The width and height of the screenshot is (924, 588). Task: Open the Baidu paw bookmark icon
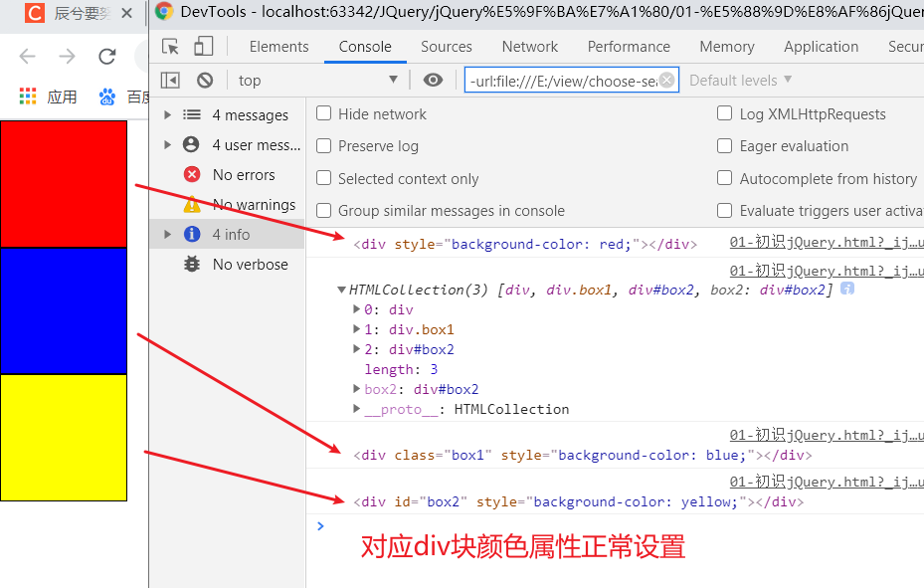click(x=106, y=97)
